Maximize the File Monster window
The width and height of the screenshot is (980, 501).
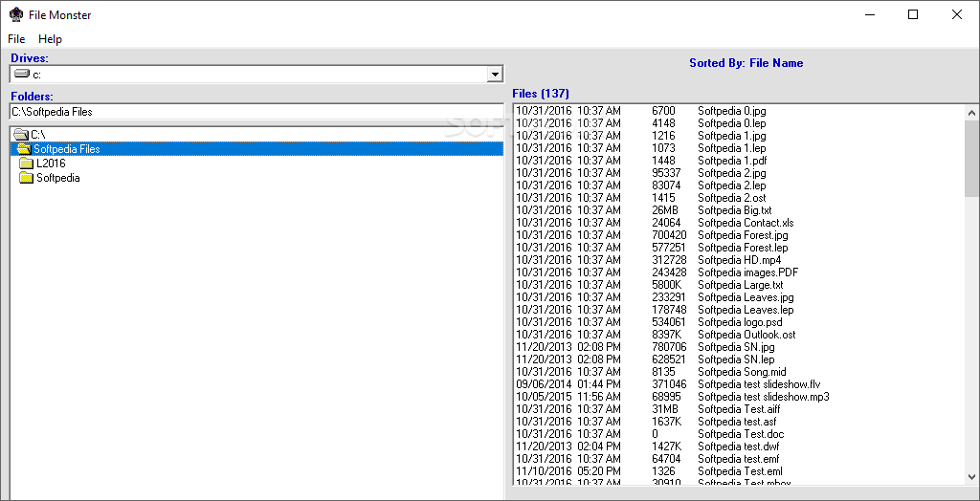[x=912, y=14]
